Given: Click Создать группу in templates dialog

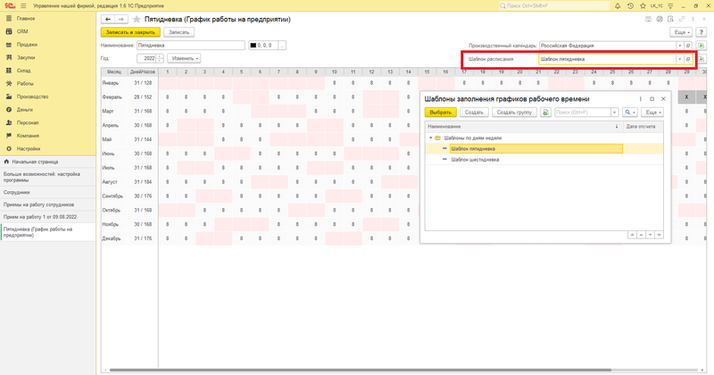Looking at the screenshot, I should point(515,112).
